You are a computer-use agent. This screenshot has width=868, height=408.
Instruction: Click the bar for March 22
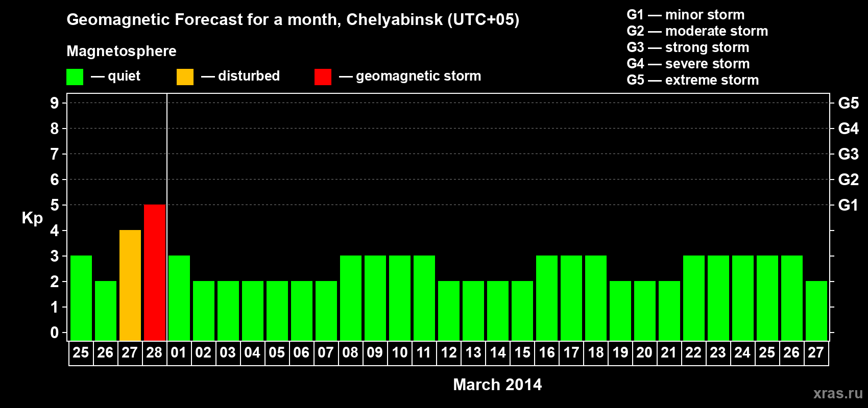click(x=694, y=298)
